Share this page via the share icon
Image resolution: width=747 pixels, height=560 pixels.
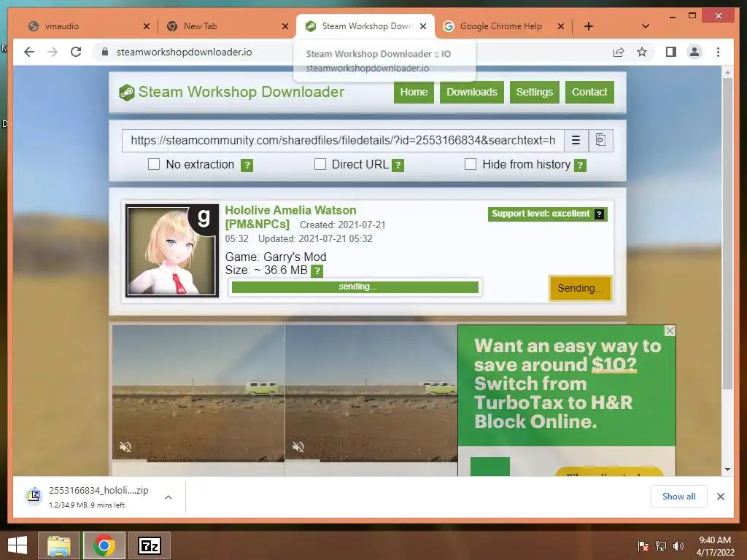tap(619, 52)
